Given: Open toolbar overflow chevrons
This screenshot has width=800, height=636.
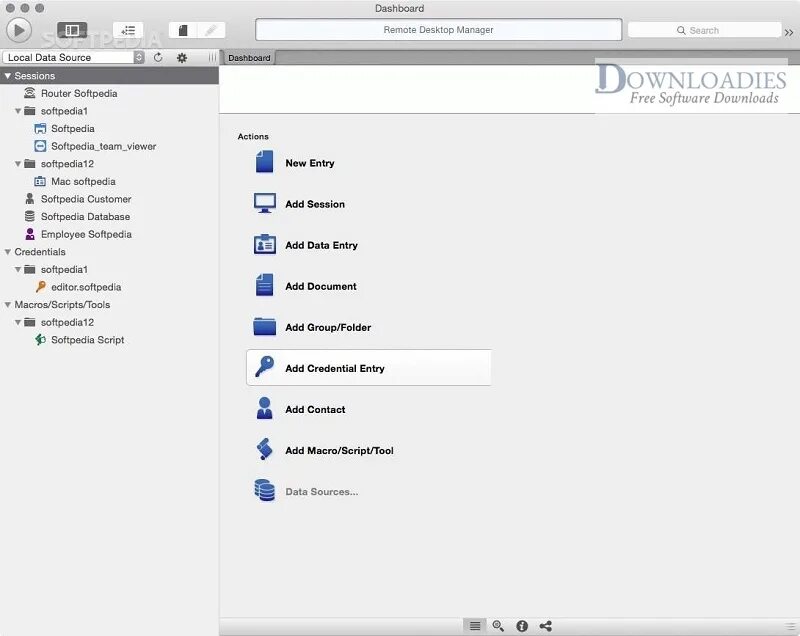Looking at the screenshot, I should (789, 32).
